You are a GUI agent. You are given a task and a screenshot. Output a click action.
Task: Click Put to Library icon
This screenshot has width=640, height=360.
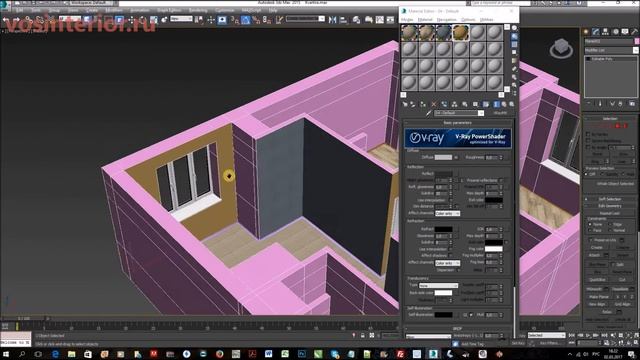tap(464, 104)
